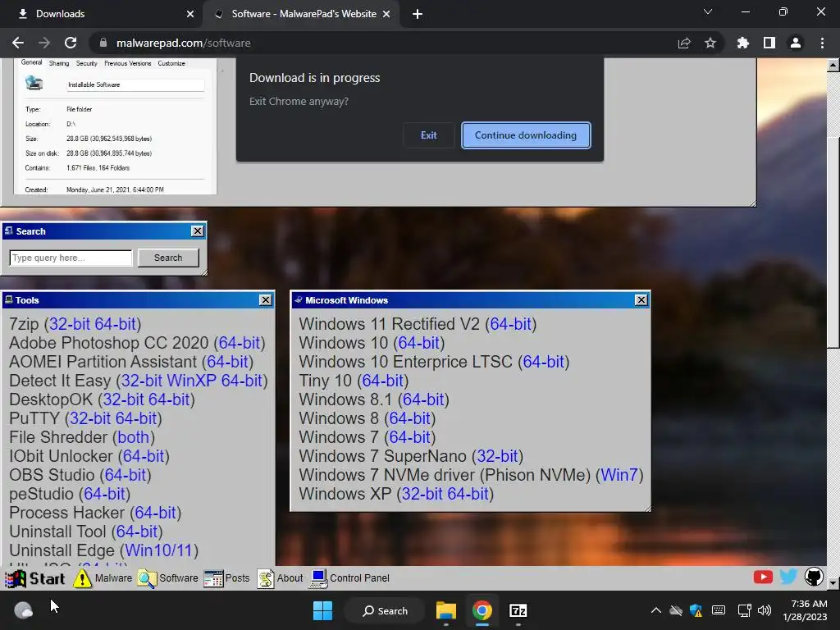Click the Malware warning triangle icon
Viewport: 840px width, 630px height.
click(83, 578)
